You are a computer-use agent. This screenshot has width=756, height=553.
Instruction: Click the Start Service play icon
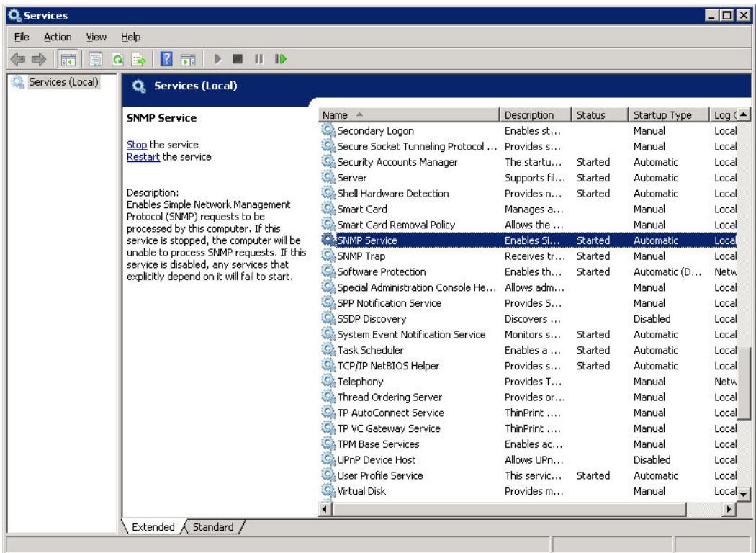tap(218, 59)
